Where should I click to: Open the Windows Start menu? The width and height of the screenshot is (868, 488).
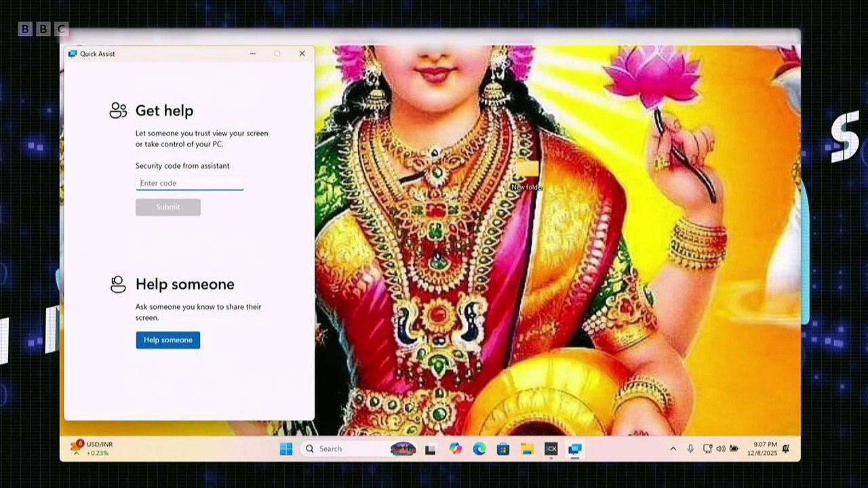pos(286,449)
